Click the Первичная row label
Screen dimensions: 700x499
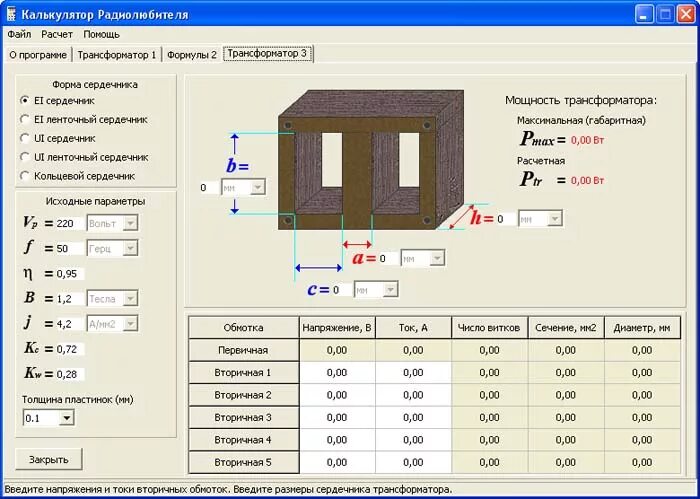pyautogui.click(x=243, y=350)
